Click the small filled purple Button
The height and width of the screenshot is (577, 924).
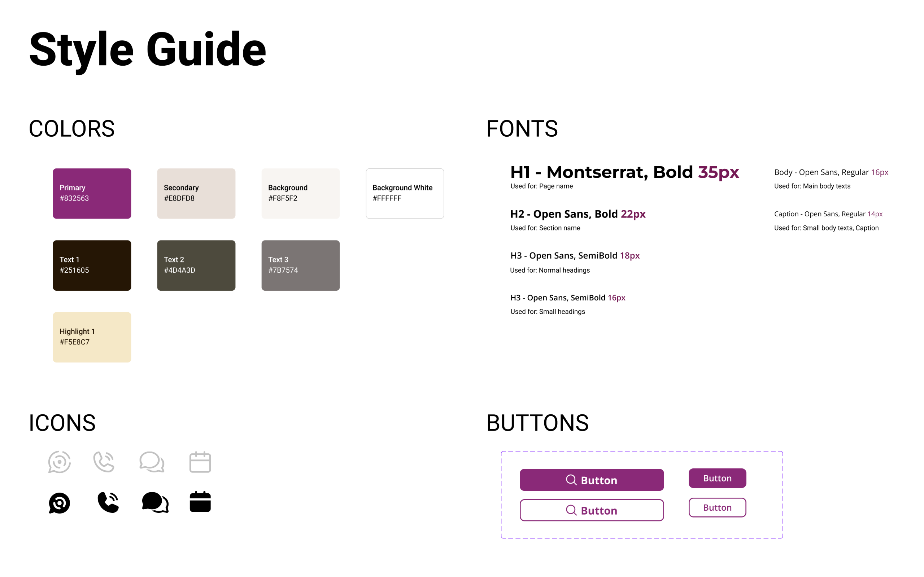click(x=717, y=478)
